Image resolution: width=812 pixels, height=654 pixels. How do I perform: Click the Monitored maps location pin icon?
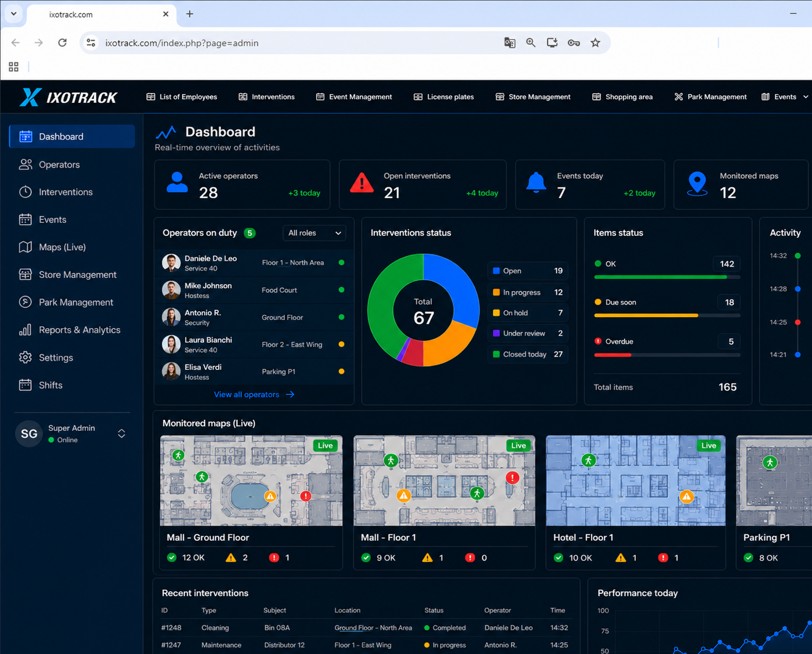697,184
